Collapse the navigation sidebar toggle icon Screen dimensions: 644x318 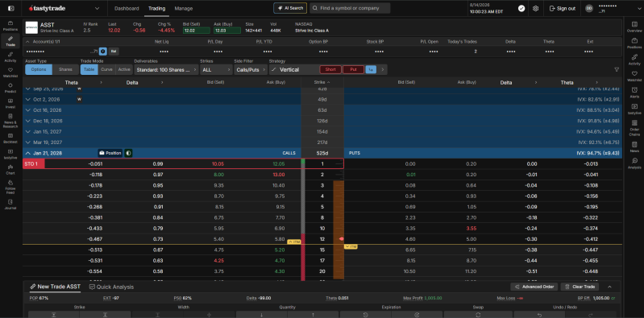pyautogui.click(x=10, y=8)
